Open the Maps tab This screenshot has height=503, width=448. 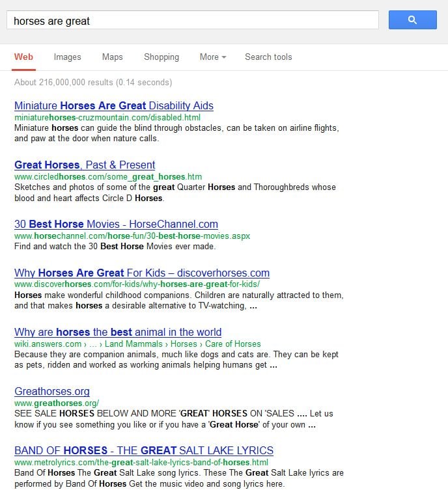click(x=112, y=57)
